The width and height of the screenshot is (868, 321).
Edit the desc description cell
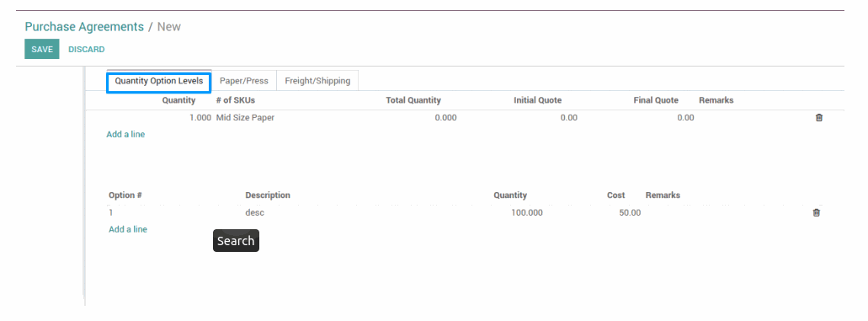click(x=254, y=212)
